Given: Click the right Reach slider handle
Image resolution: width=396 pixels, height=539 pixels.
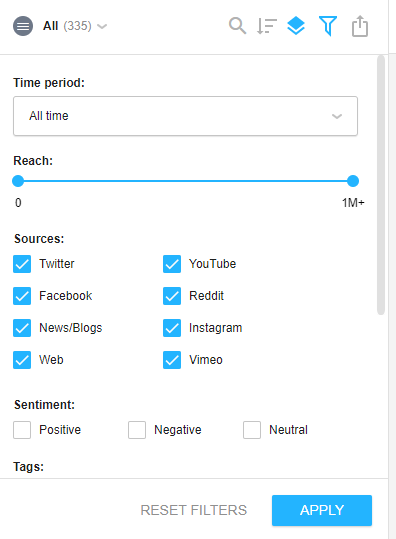Looking at the screenshot, I should click(x=353, y=181).
